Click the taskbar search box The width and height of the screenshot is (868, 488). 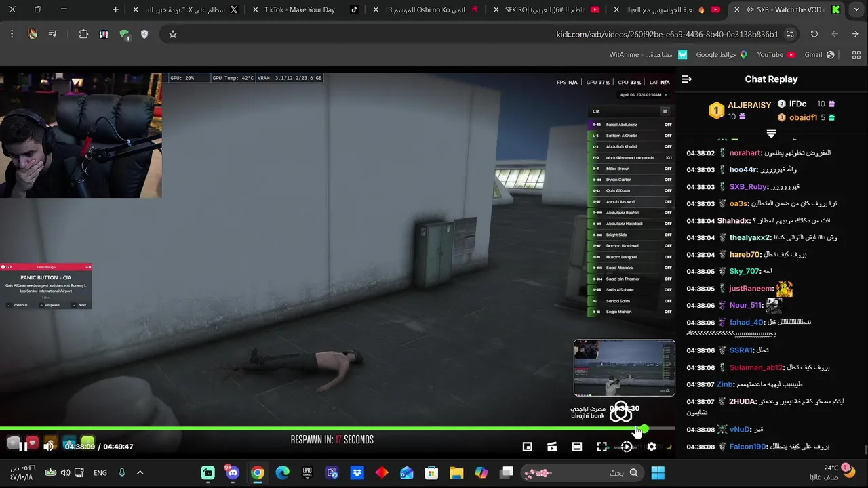coord(580,472)
